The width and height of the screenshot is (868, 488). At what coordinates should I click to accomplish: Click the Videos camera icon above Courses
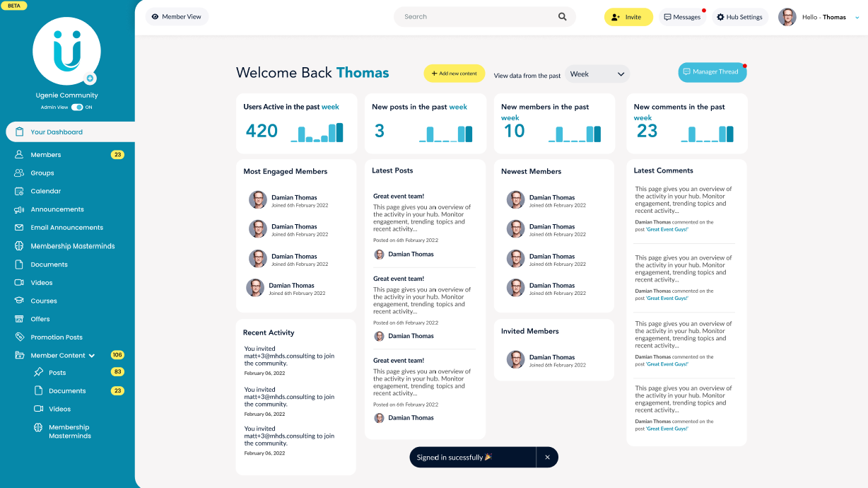[x=19, y=282]
